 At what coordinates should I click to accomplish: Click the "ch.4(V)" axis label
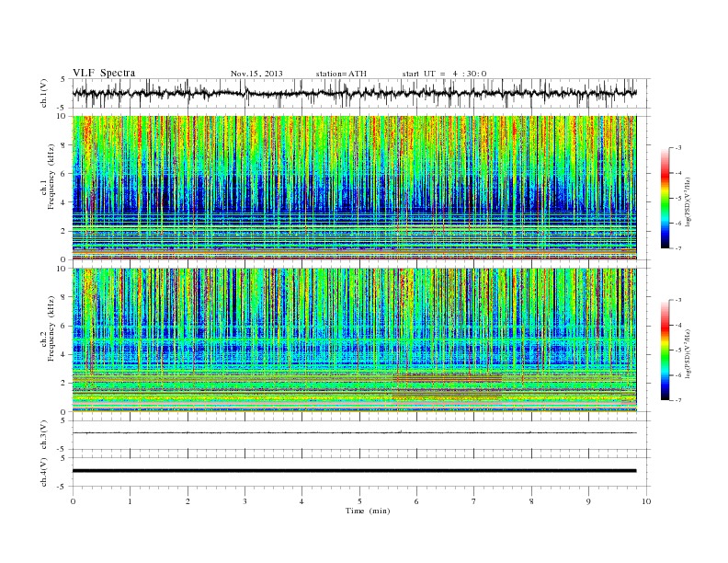coord(44,472)
